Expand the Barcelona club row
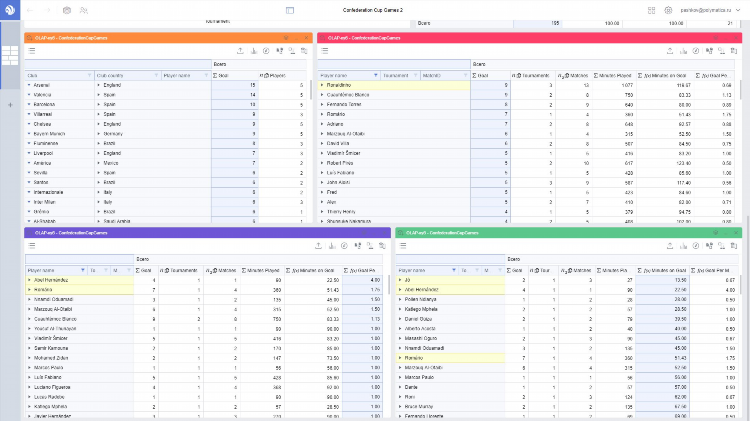The image size is (750, 421). pos(29,104)
